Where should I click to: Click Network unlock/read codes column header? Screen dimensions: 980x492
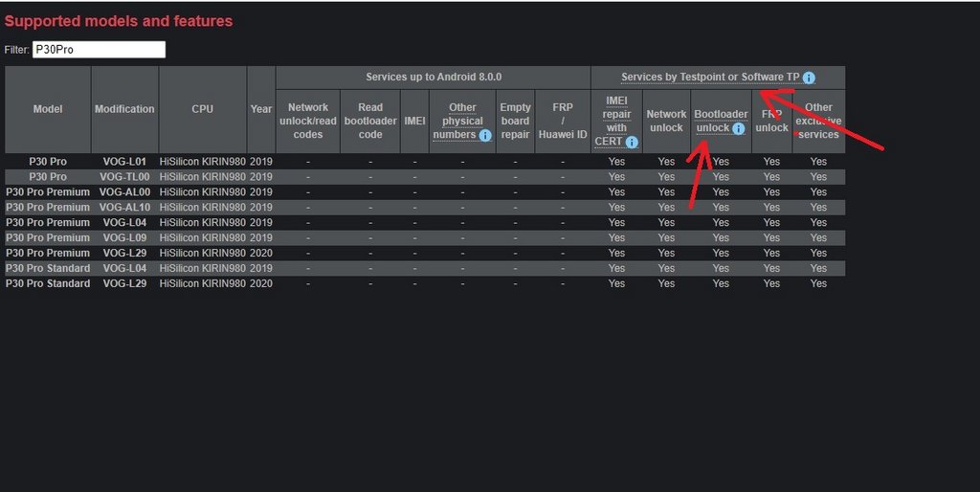tap(308, 121)
